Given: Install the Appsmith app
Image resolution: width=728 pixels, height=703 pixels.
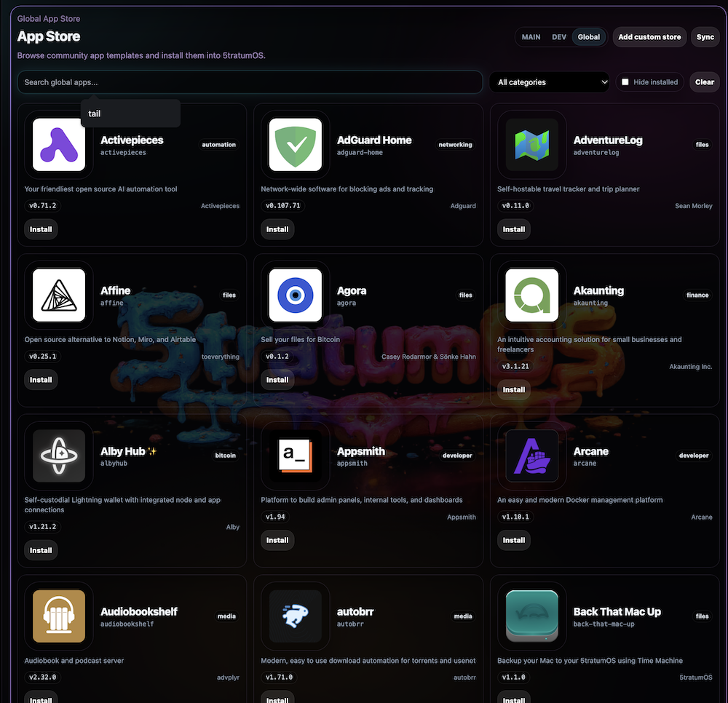Looking at the screenshot, I should coord(277,540).
